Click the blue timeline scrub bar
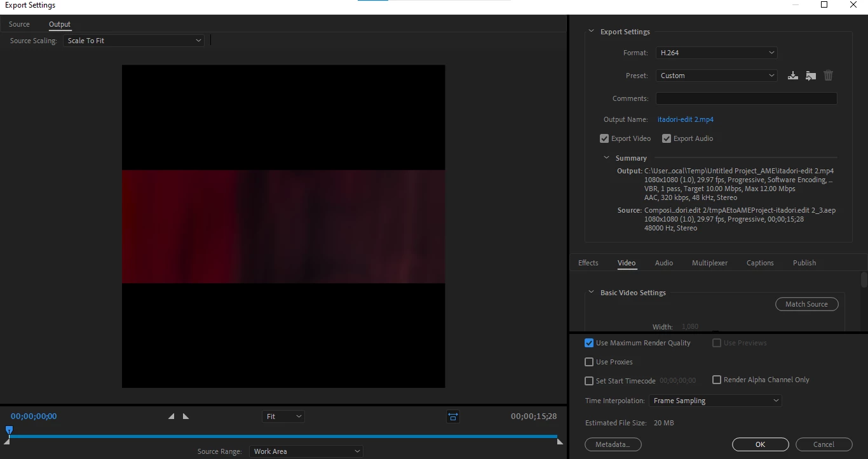This screenshot has width=868, height=459. pyautogui.click(x=283, y=436)
